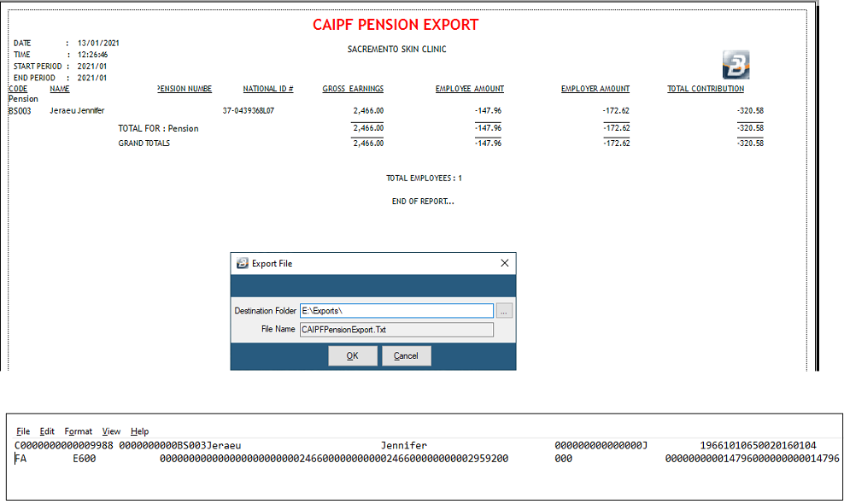Click the PENSION NUMBER column header
Viewport: 844px width, 504px height.
[x=185, y=89]
